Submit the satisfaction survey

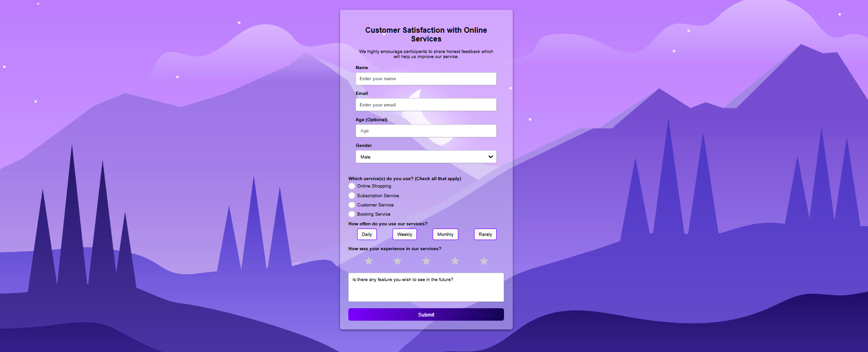(x=426, y=314)
